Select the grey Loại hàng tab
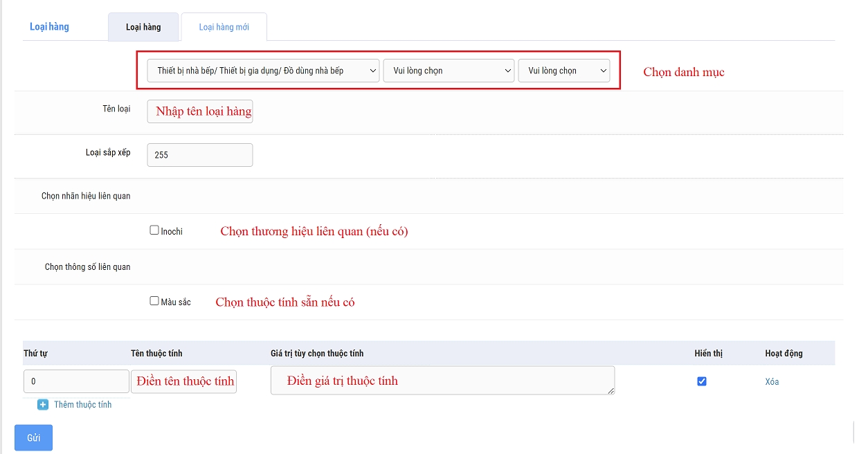 (x=143, y=27)
